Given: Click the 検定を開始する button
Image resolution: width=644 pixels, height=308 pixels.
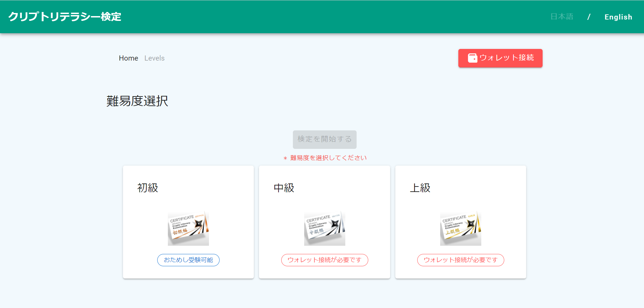Looking at the screenshot, I should coord(325,139).
